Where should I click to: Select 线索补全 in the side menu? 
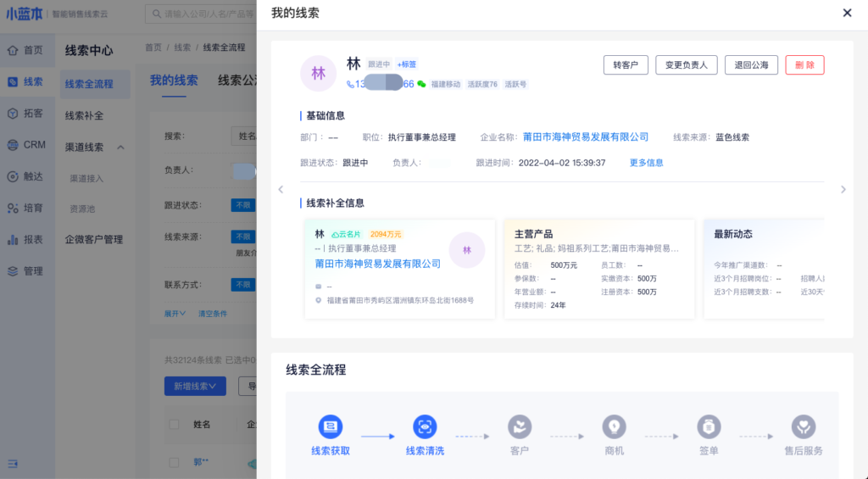click(x=84, y=115)
